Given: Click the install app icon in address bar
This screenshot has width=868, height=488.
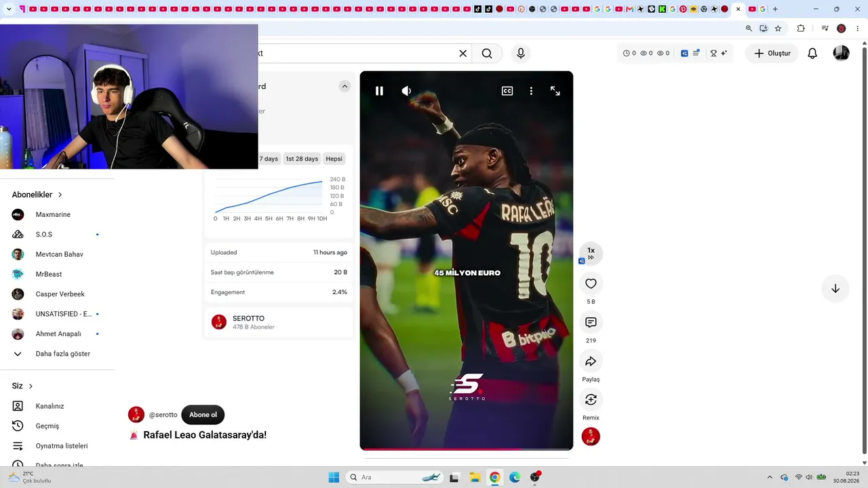Looking at the screenshot, I should tap(764, 28).
